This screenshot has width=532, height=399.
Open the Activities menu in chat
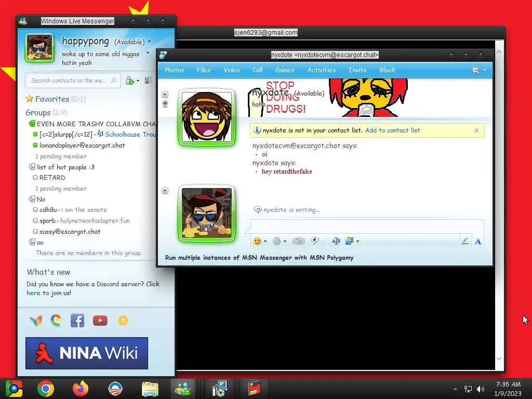click(x=321, y=70)
